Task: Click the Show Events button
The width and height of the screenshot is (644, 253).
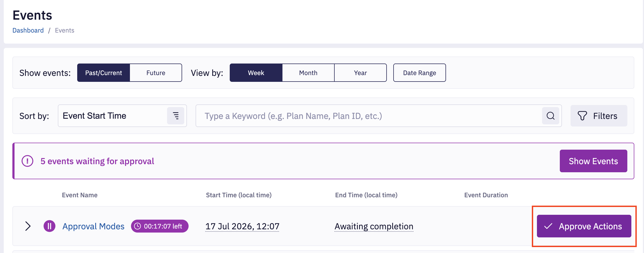Action: pos(593,161)
